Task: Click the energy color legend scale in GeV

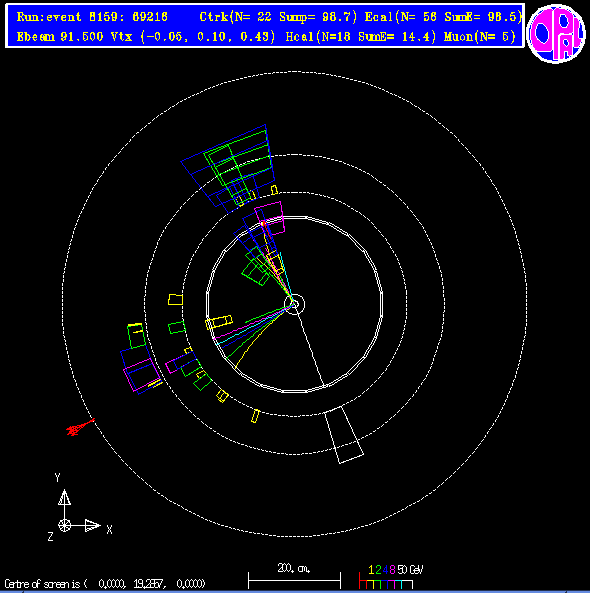Action: pos(390,576)
